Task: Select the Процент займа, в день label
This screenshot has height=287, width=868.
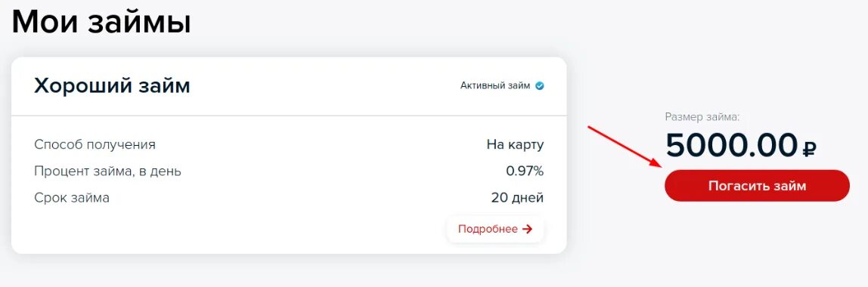Action: (107, 171)
